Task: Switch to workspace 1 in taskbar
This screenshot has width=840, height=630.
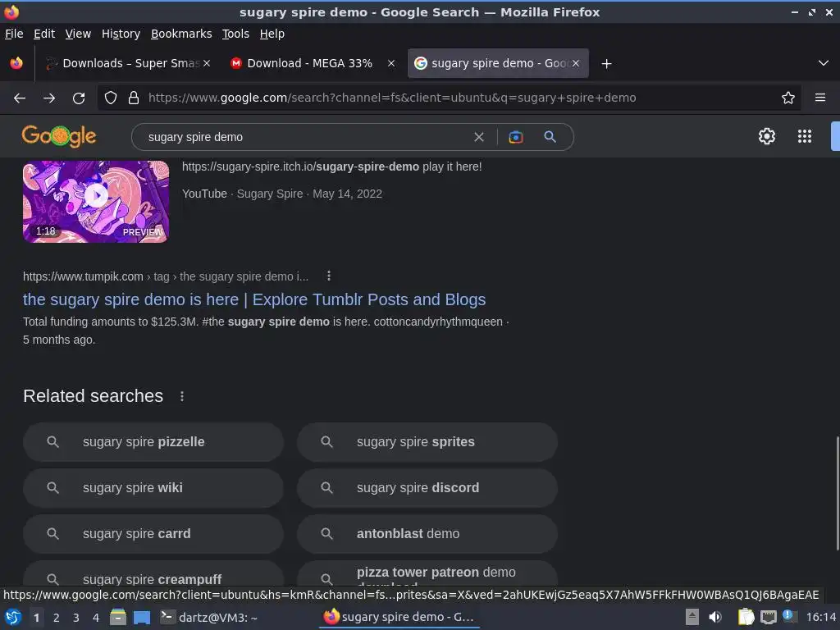Action: point(36,618)
